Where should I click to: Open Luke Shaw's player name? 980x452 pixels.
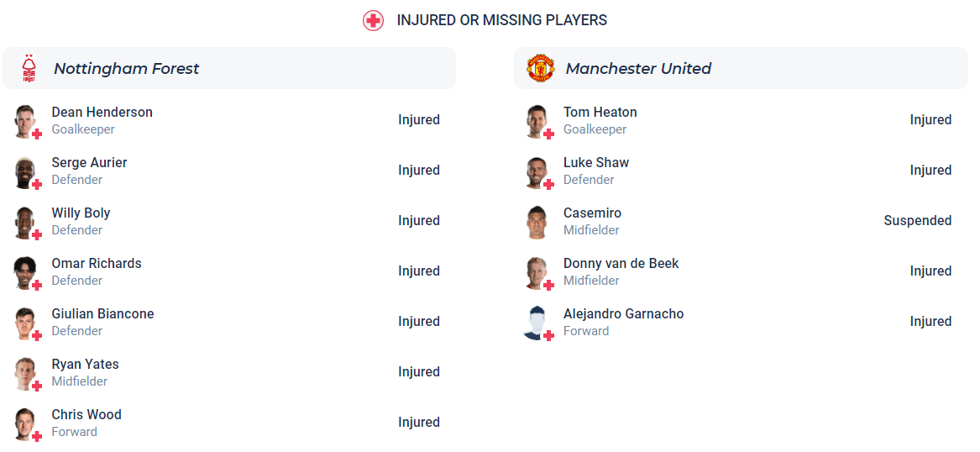click(x=595, y=163)
